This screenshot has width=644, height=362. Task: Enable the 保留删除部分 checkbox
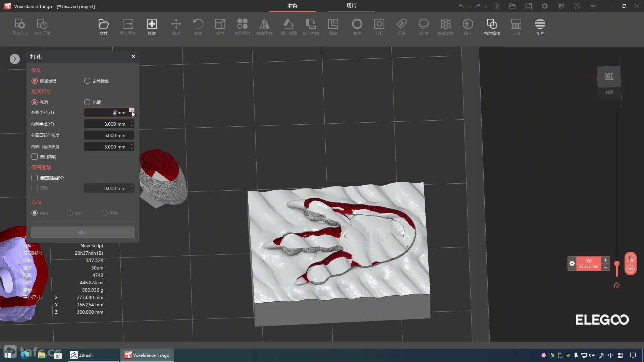click(35, 178)
